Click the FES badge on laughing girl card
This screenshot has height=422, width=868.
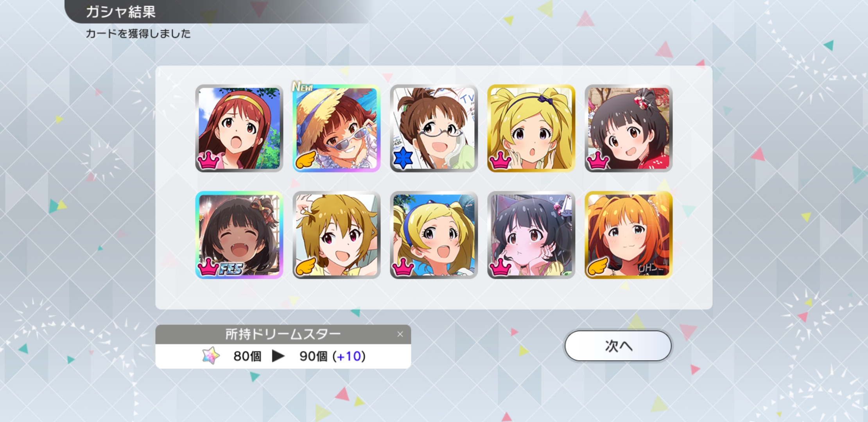click(231, 268)
